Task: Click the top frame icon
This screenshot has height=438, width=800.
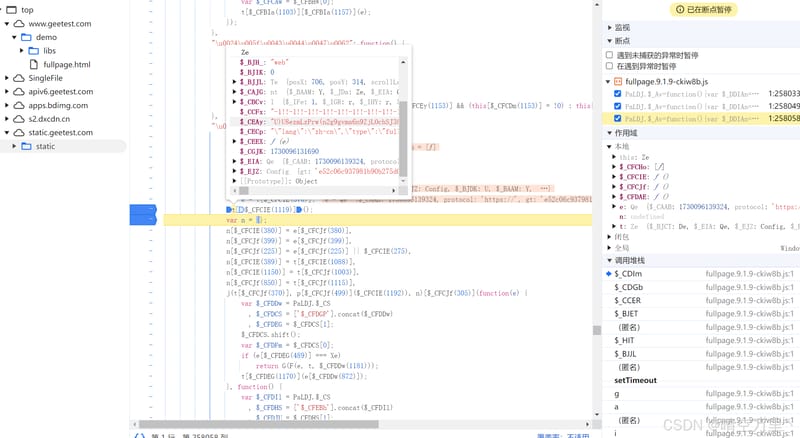Action: pos(11,10)
